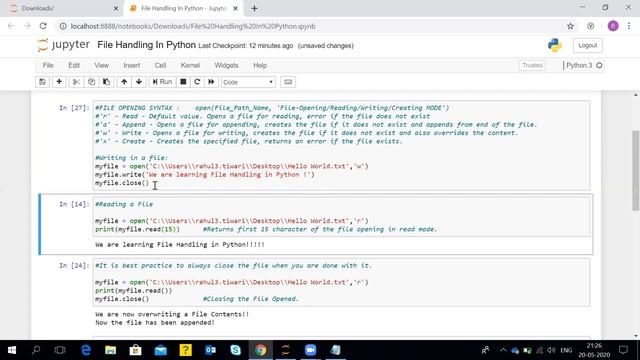Click the extension shield icon
Viewport: 640px width, 360px height.
[590, 26]
